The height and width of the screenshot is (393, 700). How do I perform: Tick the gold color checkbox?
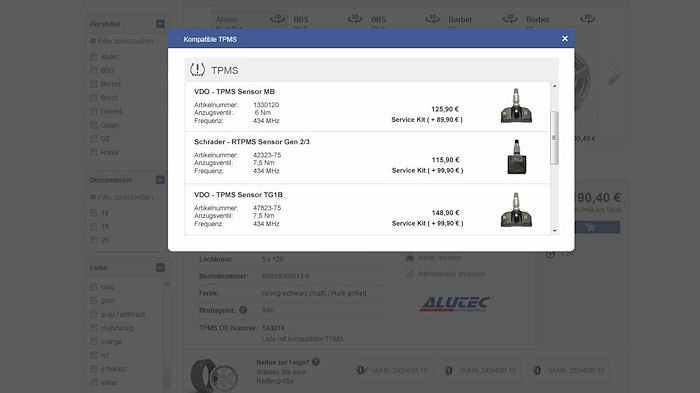click(93, 301)
